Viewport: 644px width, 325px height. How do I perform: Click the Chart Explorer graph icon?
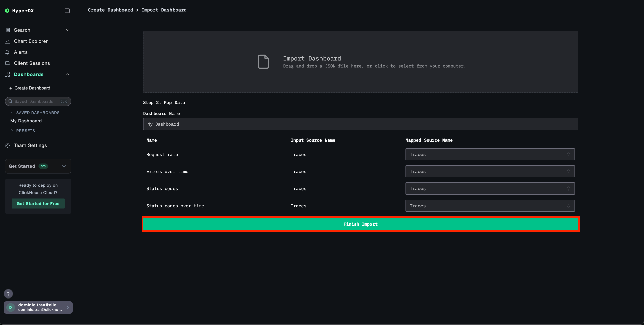click(7, 41)
